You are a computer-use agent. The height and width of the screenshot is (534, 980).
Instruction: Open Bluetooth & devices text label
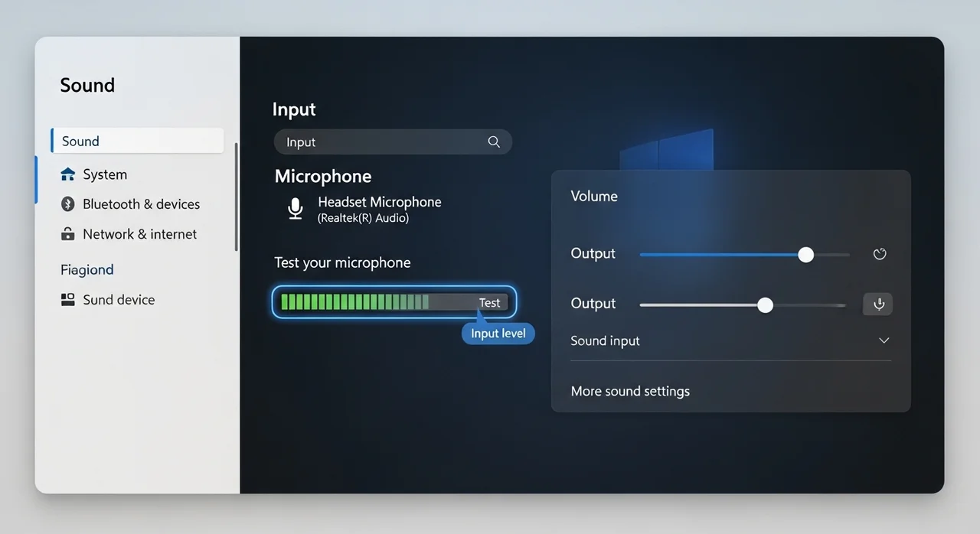click(x=141, y=204)
